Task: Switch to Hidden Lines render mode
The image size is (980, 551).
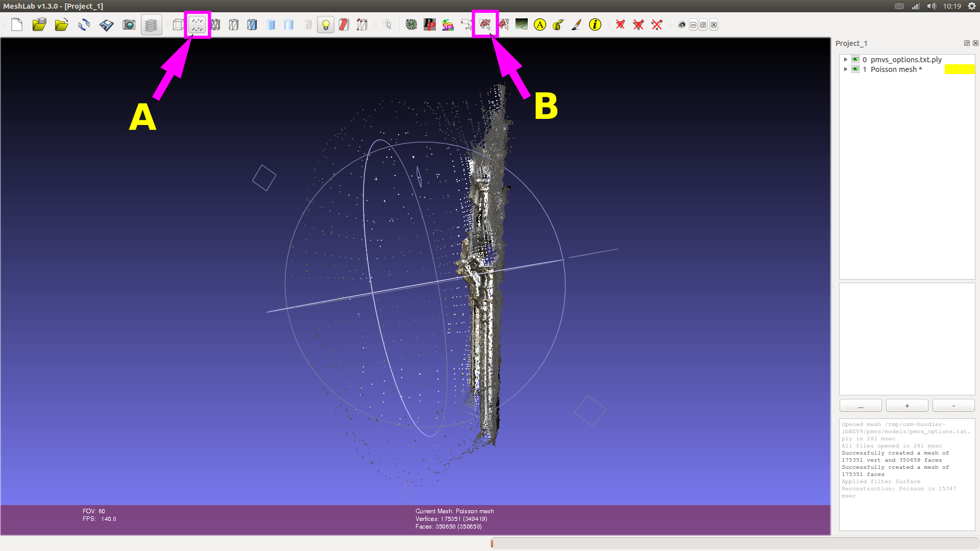Action: tap(234, 24)
